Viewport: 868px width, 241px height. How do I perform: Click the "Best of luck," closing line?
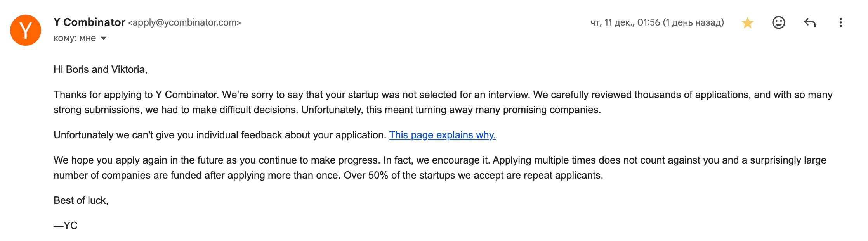(x=81, y=200)
